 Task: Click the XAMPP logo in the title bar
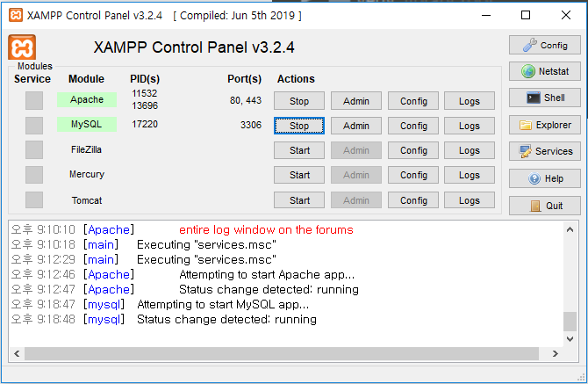(x=16, y=16)
